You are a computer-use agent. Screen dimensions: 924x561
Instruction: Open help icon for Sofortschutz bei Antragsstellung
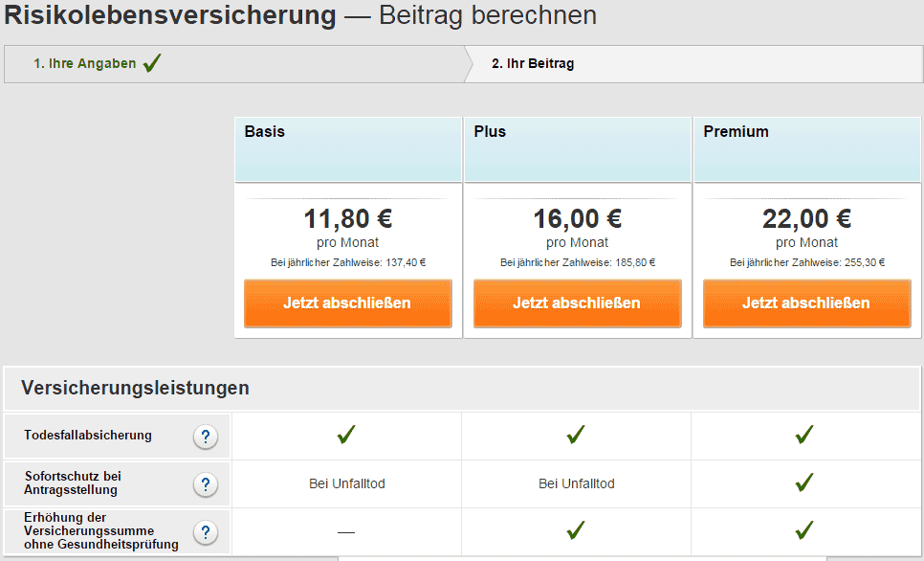(x=205, y=485)
